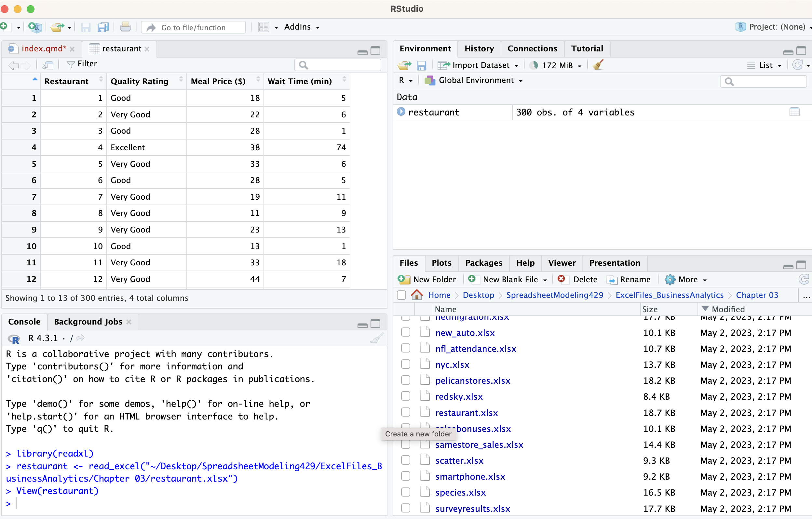The image size is (812, 519).
Task: Click the print icon in main toolbar
Action: click(x=125, y=27)
